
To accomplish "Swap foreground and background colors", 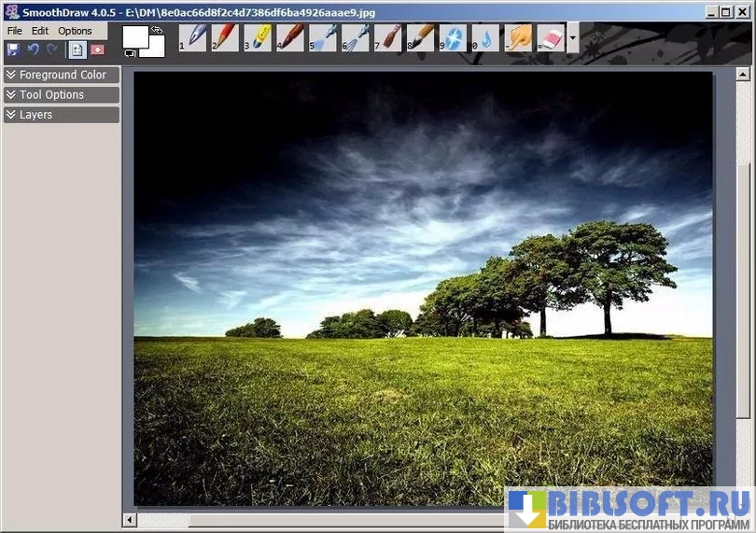I will 157,30.
